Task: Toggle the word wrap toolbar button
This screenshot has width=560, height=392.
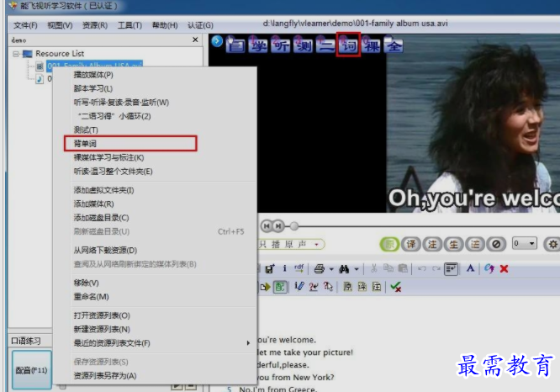Action: click(451, 268)
